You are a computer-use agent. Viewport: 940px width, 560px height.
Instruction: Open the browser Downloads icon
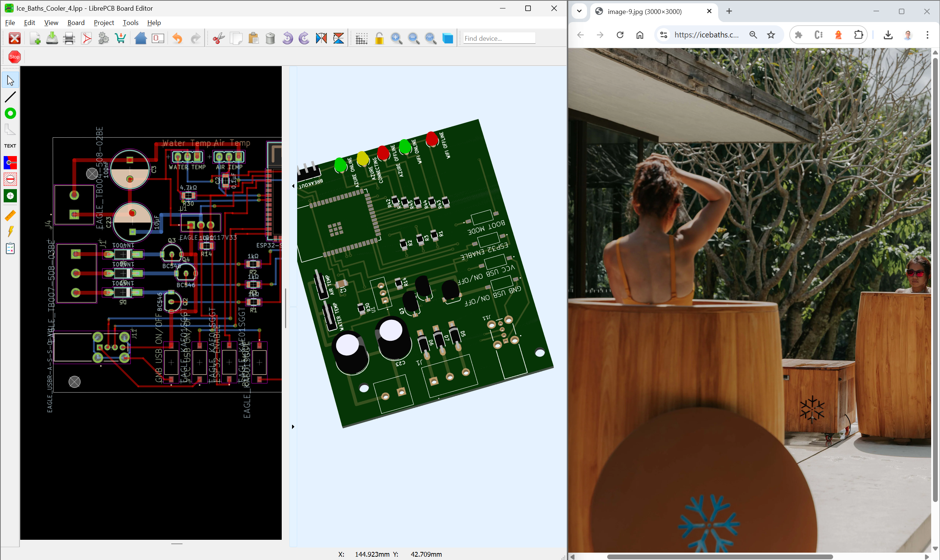(888, 35)
